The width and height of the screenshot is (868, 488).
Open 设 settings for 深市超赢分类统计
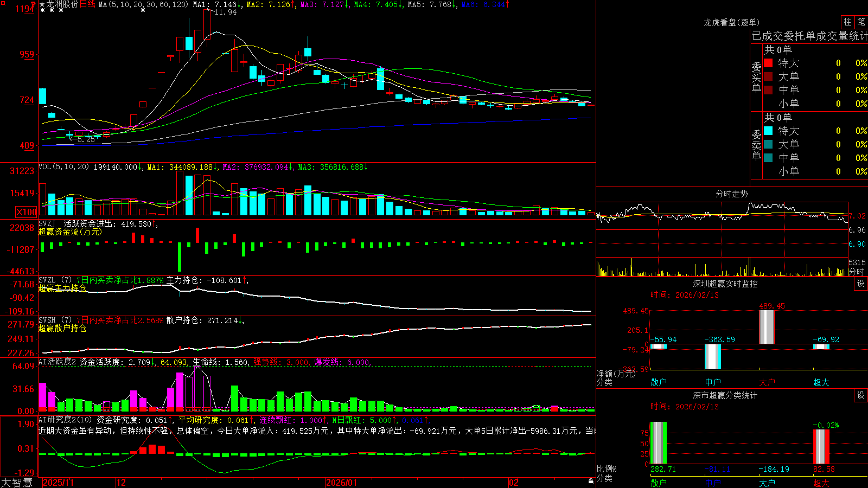pyautogui.click(x=861, y=395)
